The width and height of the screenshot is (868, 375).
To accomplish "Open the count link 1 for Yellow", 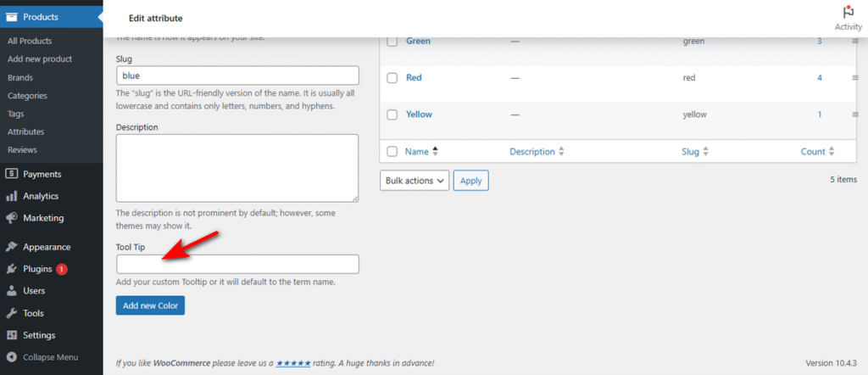I will coord(820,114).
